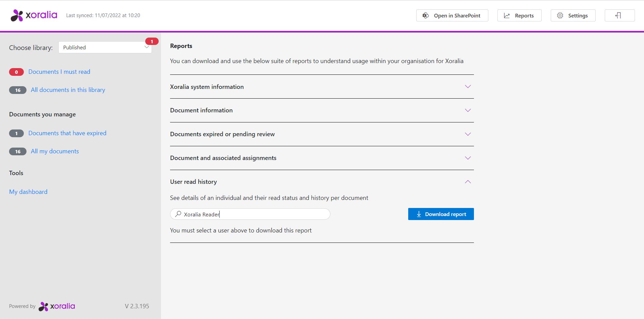Click the Xoralia logo in header
The image size is (644, 319).
(x=34, y=15)
